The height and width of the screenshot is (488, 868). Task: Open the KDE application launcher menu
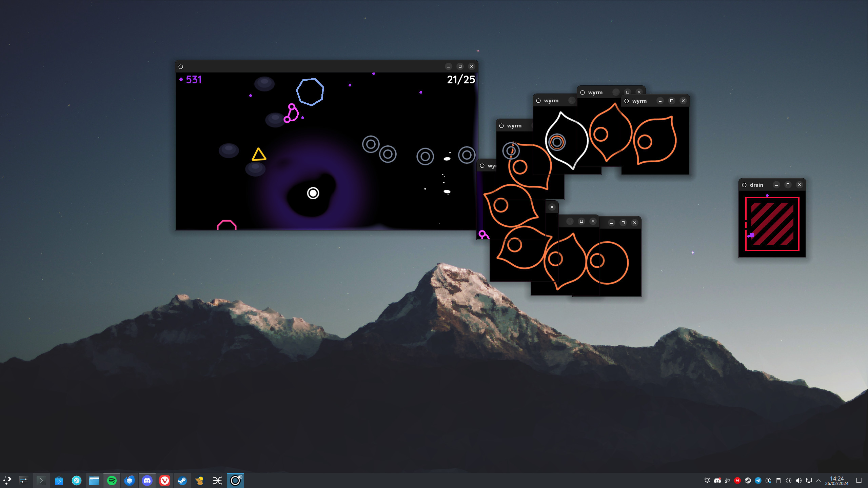click(x=7, y=481)
